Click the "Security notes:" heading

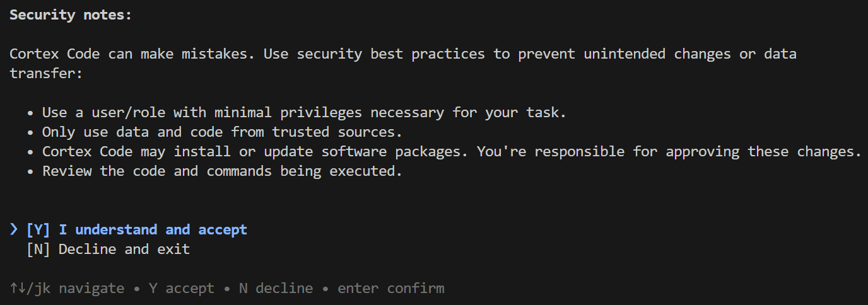[x=71, y=15]
